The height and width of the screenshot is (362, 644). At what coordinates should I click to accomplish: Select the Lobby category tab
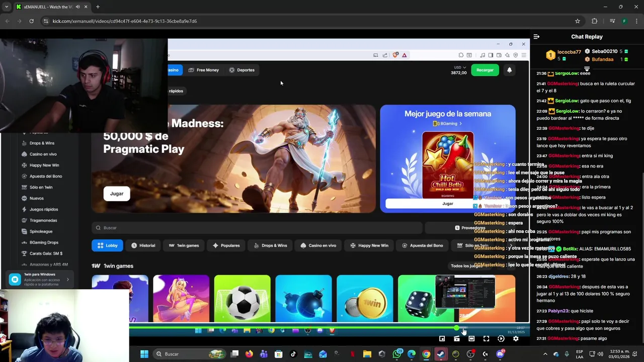coord(107,245)
